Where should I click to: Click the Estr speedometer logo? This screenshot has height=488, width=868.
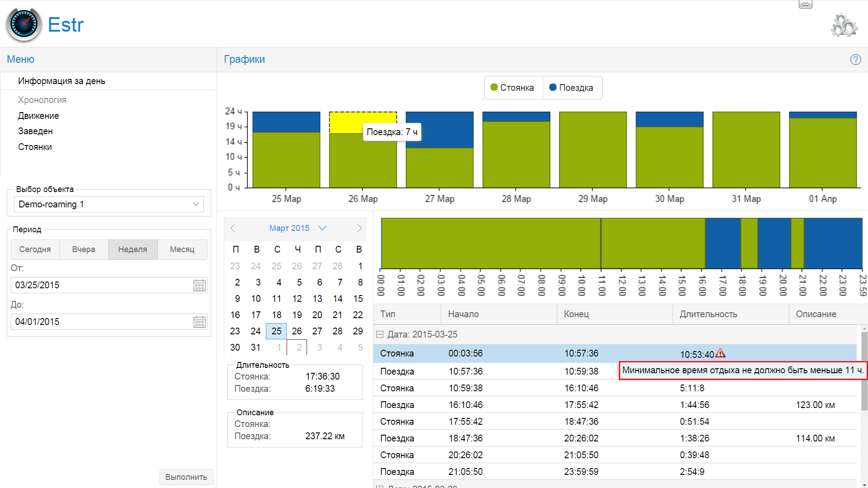pyautogui.click(x=24, y=25)
